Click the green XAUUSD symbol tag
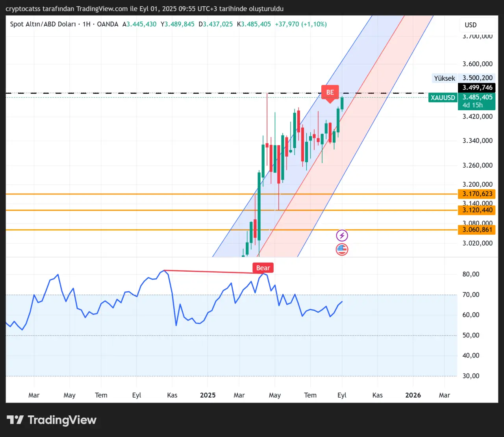 pyautogui.click(x=443, y=98)
